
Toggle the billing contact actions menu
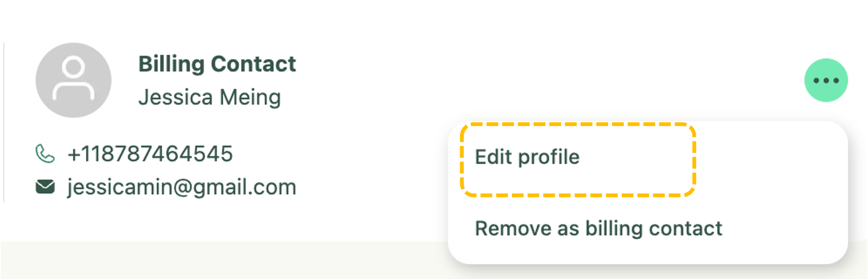tap(826, 80)
